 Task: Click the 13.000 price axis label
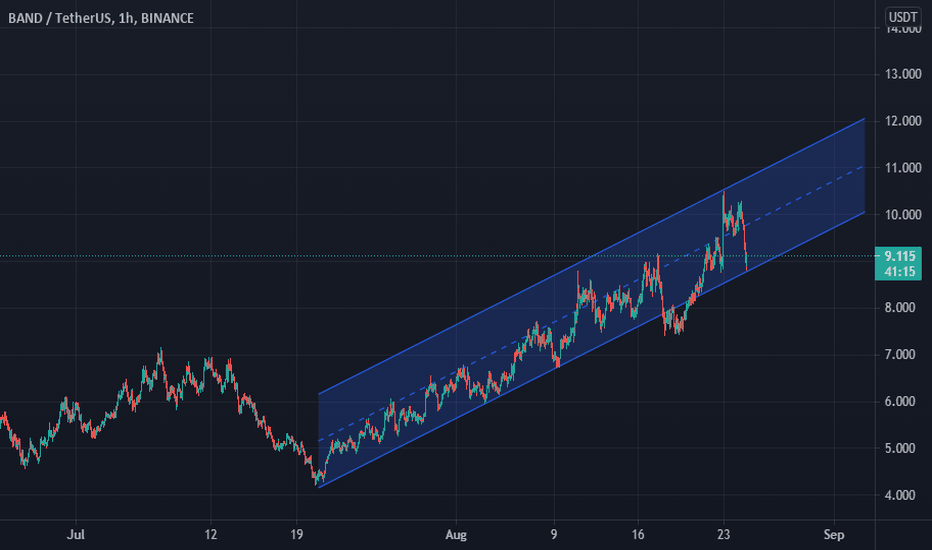click(903, 74)
